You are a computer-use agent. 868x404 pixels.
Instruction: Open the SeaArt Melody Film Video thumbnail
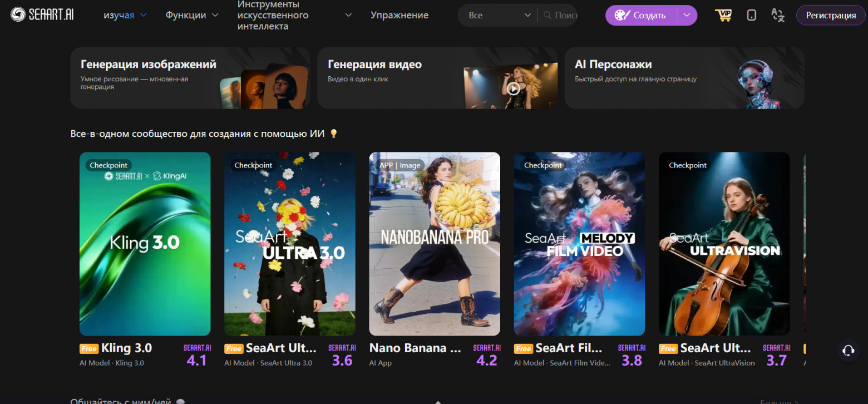click(x=579, y=244)
